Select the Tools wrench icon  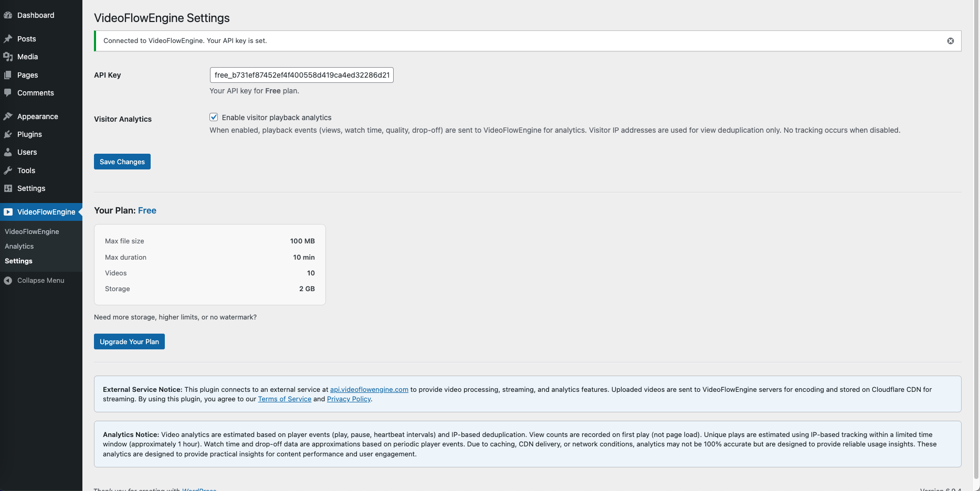[8, 170]
